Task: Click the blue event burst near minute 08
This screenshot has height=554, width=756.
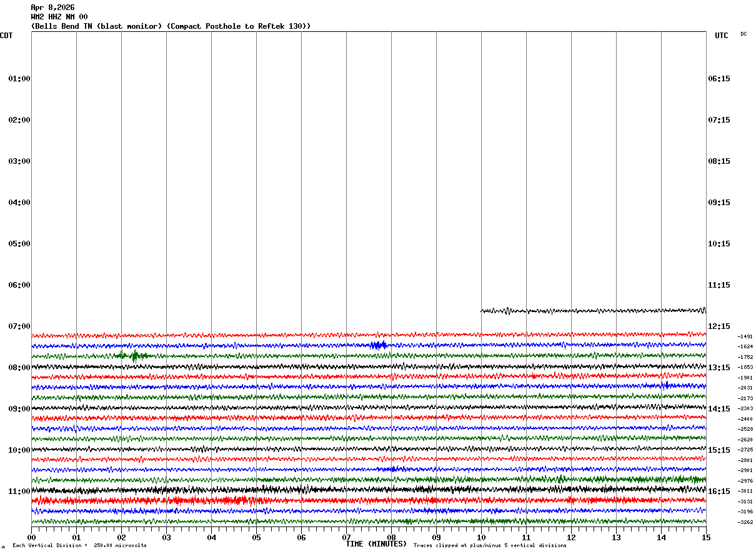Action: (379, 345)
